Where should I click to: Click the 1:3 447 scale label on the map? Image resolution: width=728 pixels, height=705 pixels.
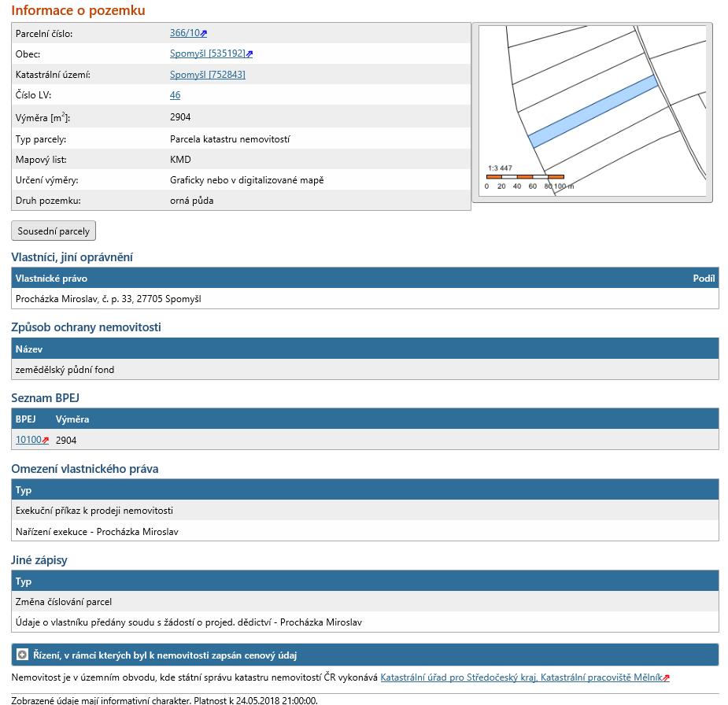tap(500, 168)
